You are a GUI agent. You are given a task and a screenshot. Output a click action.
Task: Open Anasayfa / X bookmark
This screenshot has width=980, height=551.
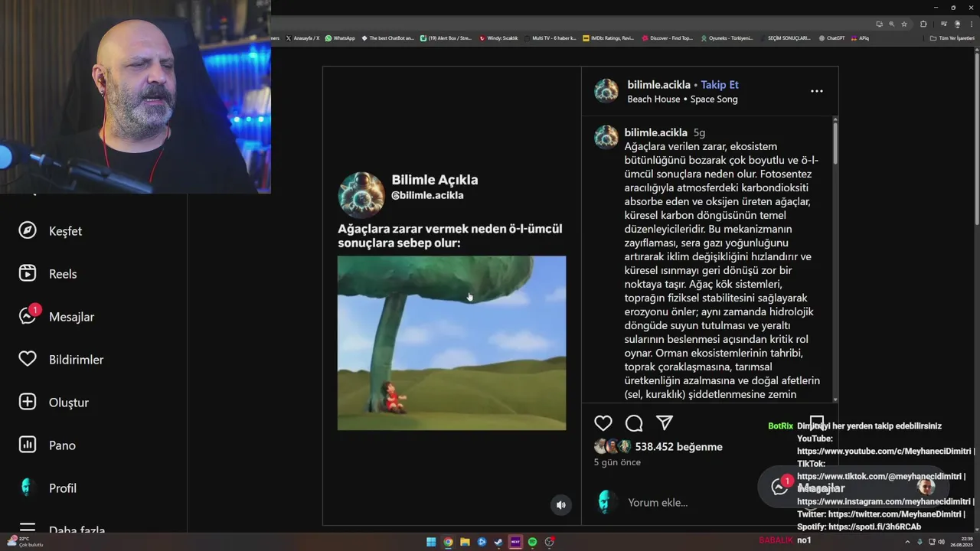point(302,37)
